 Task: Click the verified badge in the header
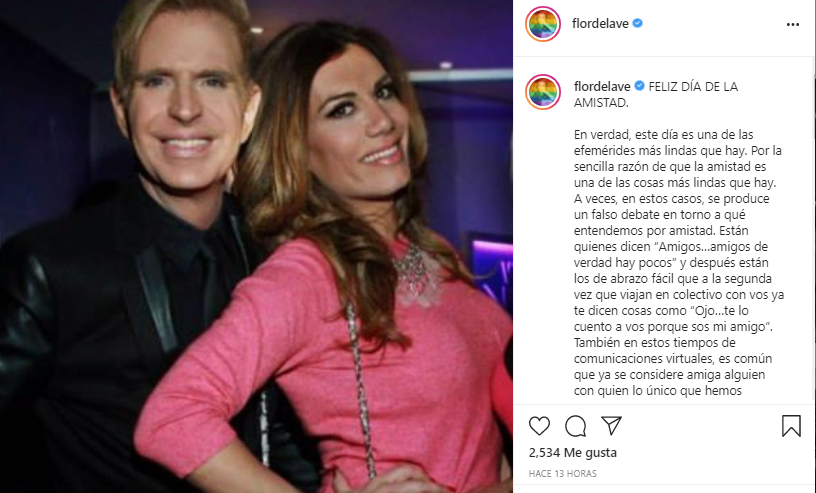(x=638, y=23)
